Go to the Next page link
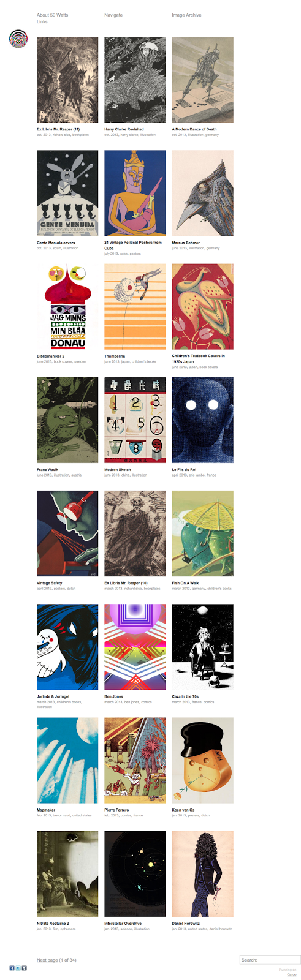301x980 pixels. pos(47,960)
